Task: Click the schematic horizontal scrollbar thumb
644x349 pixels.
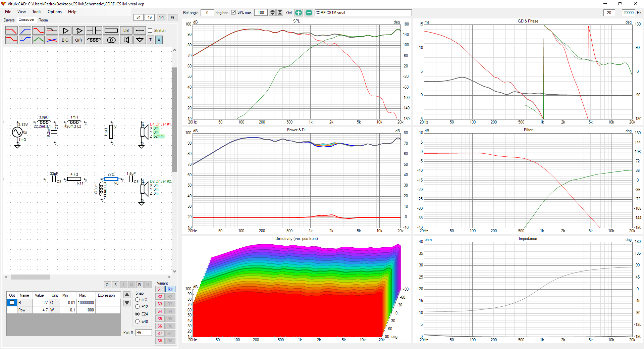Action: point(30,277)
